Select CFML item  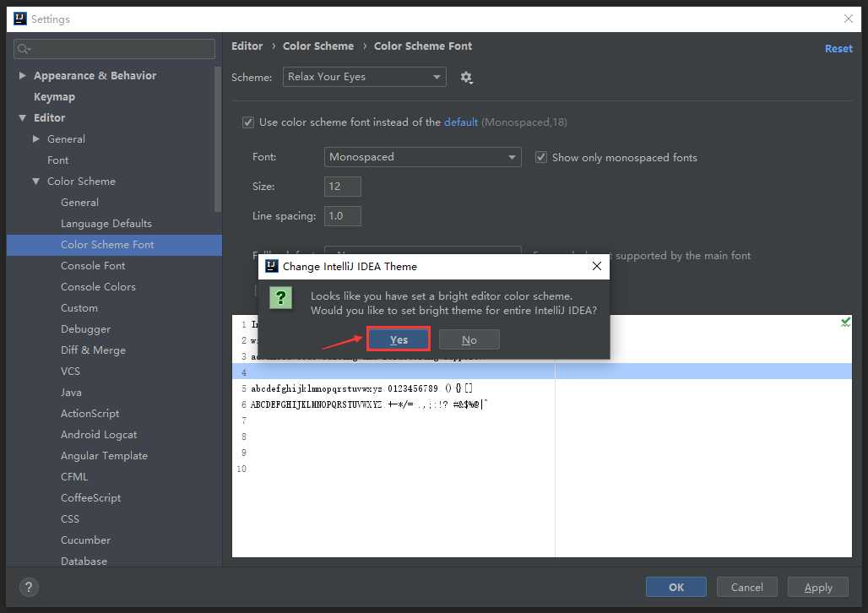pos(74,477)
